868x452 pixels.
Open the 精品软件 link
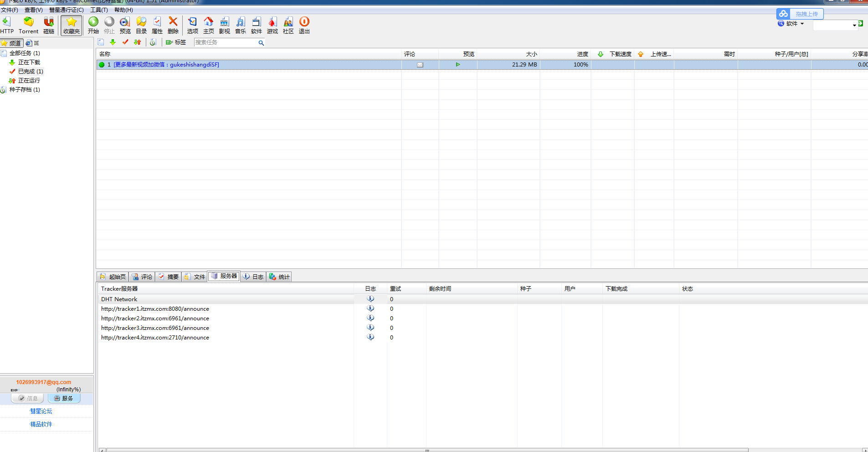(41, 424)
